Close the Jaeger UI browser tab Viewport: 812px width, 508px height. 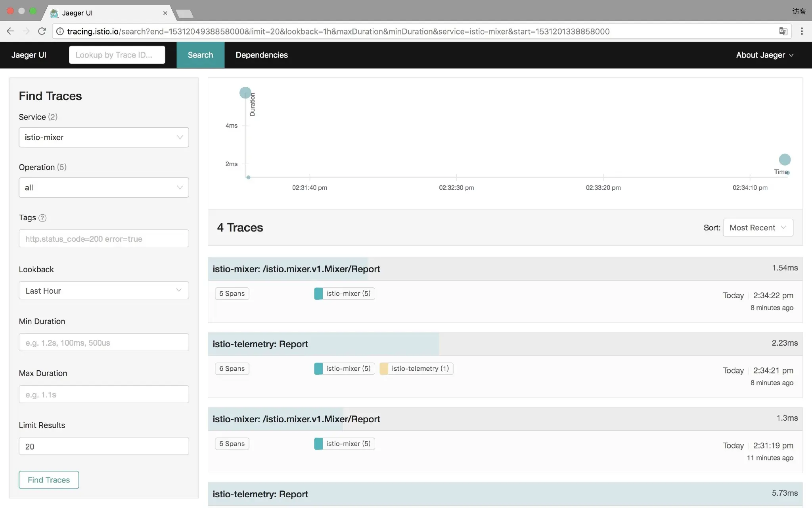[165, 13]
